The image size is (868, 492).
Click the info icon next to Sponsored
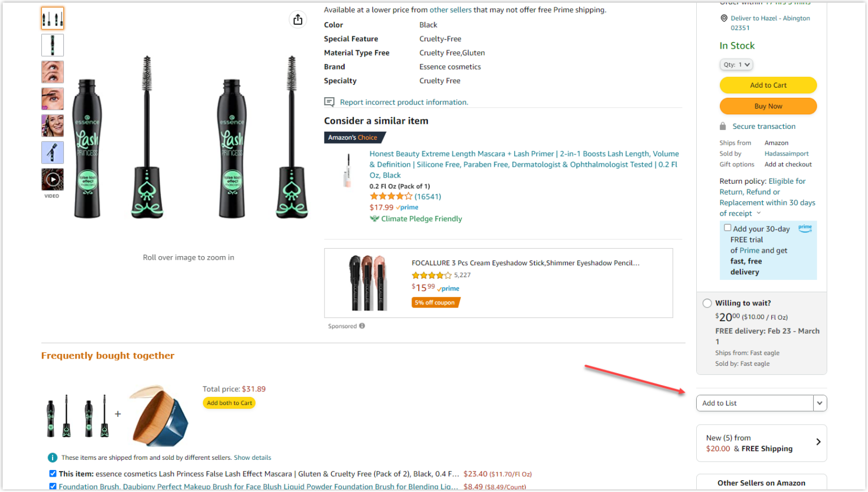point(361,326)
